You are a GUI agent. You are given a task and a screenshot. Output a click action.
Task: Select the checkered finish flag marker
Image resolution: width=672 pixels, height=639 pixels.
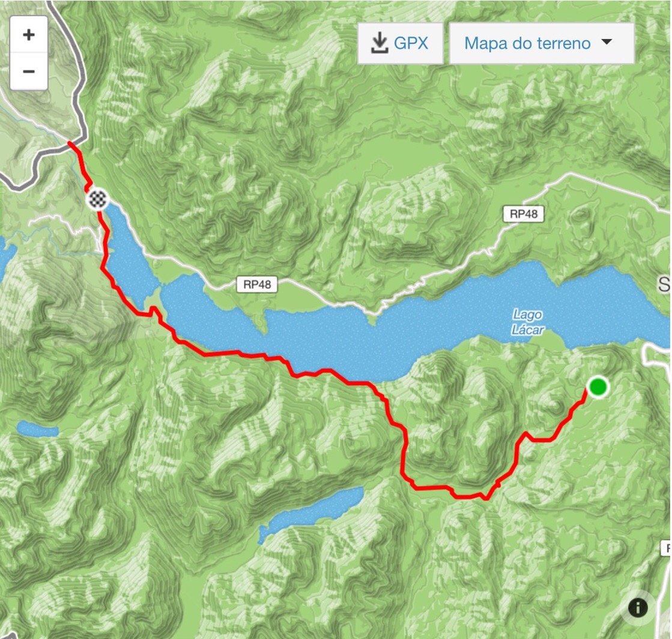point(97,199)
